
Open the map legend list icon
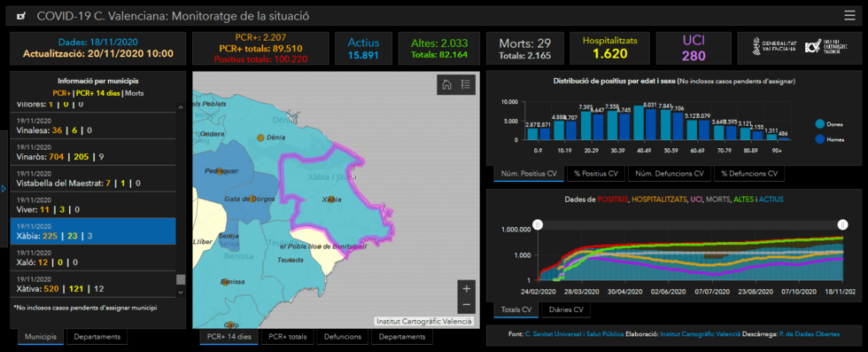point(466,84)
